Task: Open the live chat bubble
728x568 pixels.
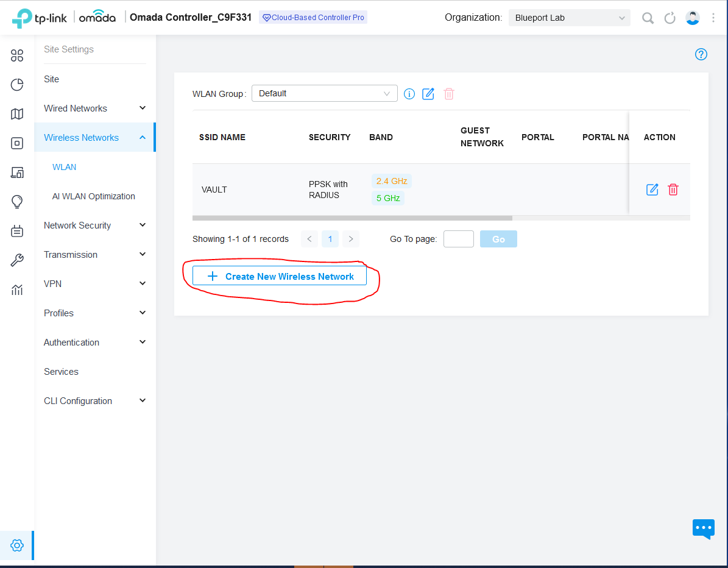Action: coord(703,528)
